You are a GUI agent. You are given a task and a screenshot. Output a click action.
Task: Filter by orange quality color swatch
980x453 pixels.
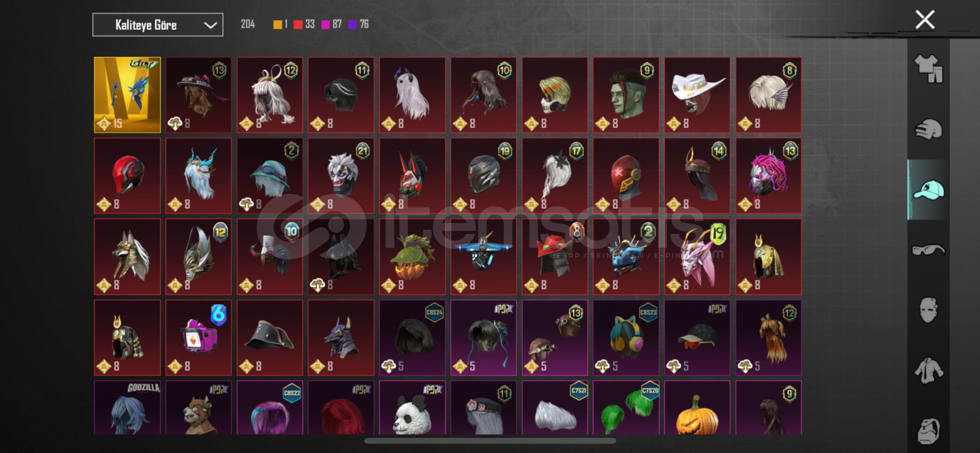pos(278,24)
